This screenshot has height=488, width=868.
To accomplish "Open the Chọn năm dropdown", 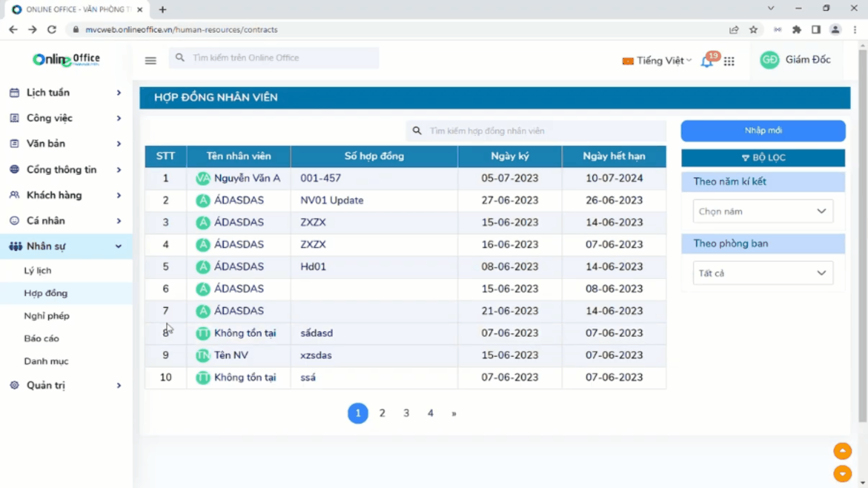I will click(x=763, y=211).
